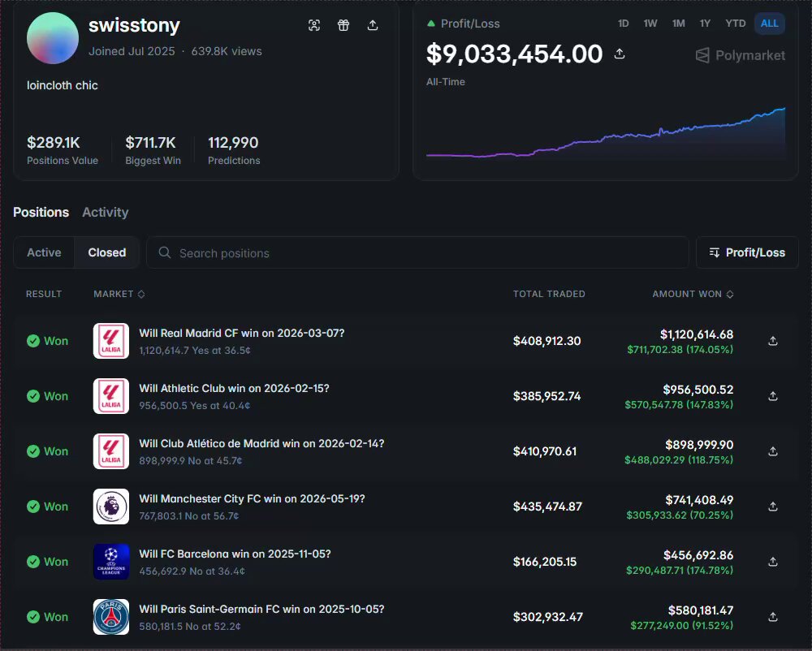
Task: Select the 1Y chart range
Action: [705, 24]
